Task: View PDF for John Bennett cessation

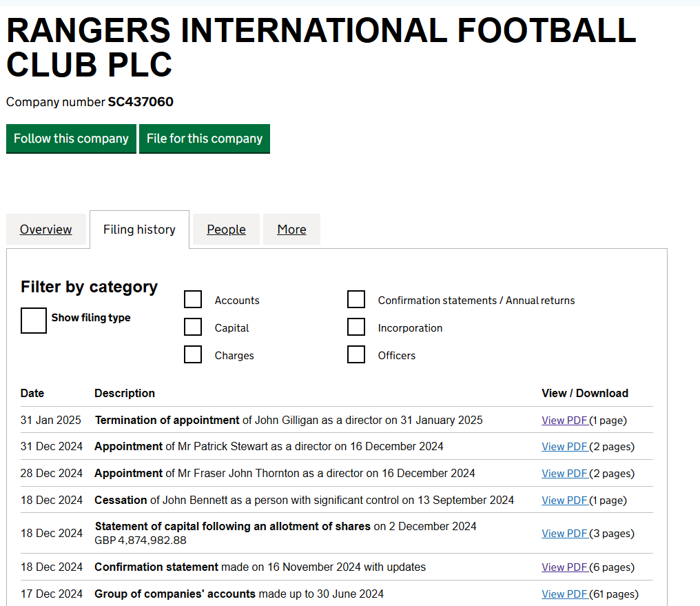Action: coord(565,500)
